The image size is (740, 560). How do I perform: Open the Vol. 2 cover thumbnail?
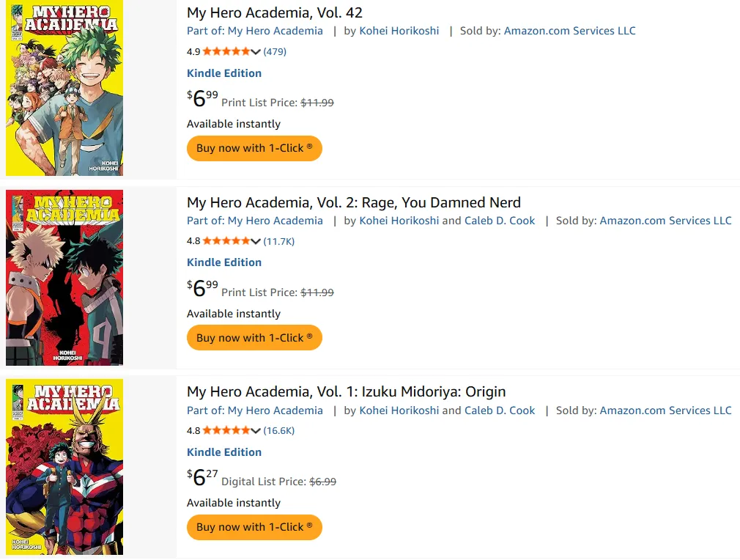click(64, 277)
